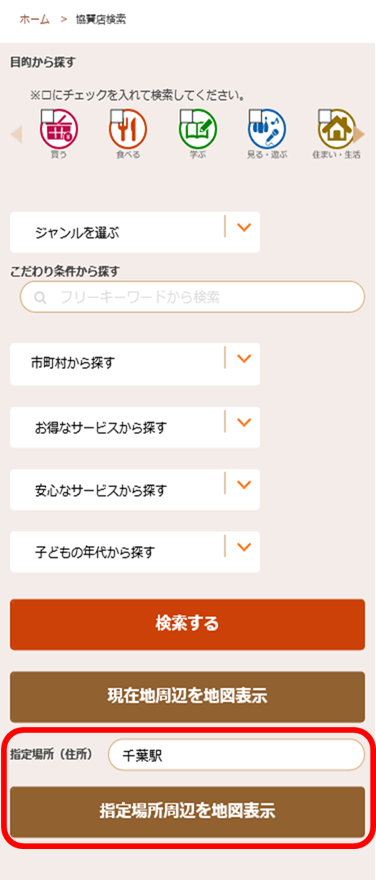
Task: Click the orange 食べる fork and knife icon
Action: 128,131
